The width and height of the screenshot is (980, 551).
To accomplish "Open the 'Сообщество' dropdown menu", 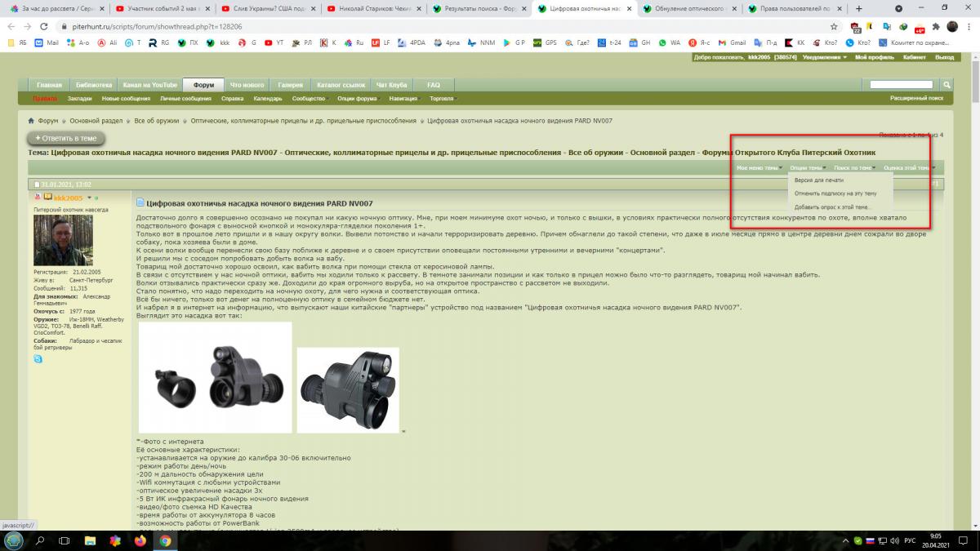I will [310, 99].
